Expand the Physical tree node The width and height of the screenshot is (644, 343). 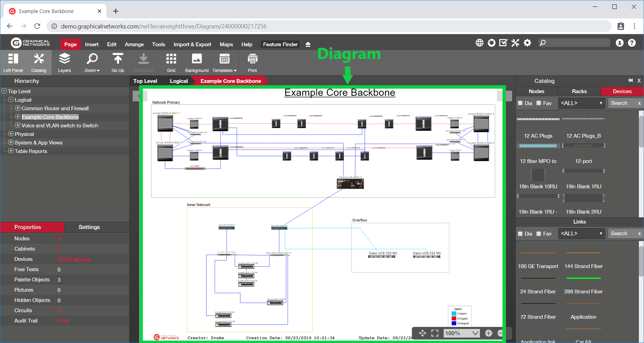pos(11,134)
